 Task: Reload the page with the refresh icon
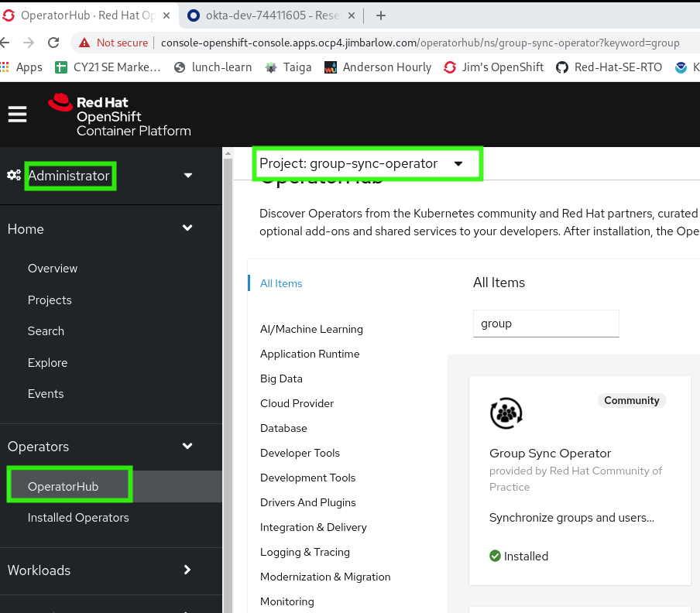pos(53,43)
